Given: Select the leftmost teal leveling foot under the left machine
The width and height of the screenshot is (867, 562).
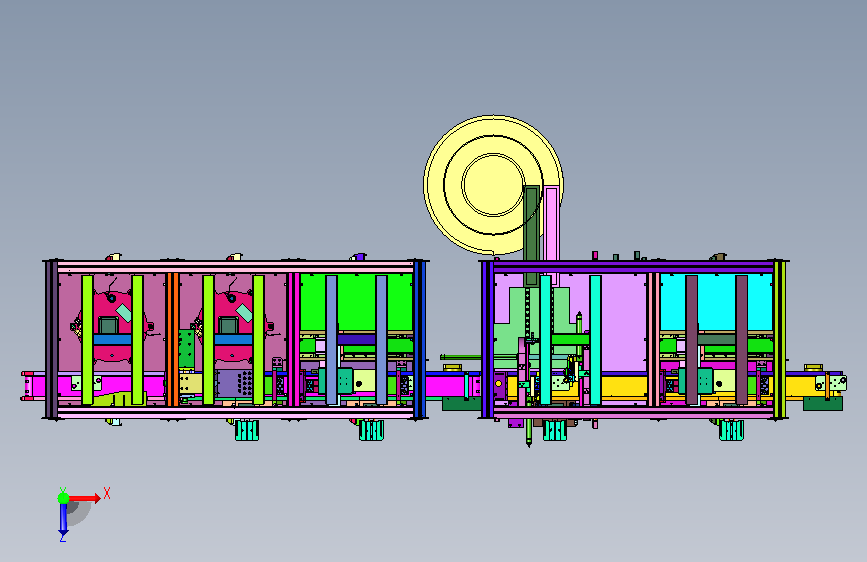Looking at the screenshot, I should (x=247, y=430).
